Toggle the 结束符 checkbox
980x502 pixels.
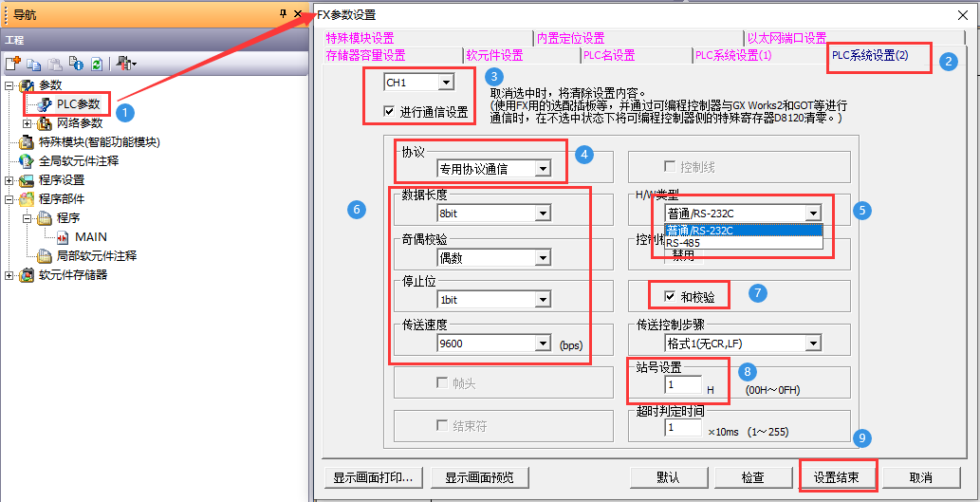(x=442, y=426)
